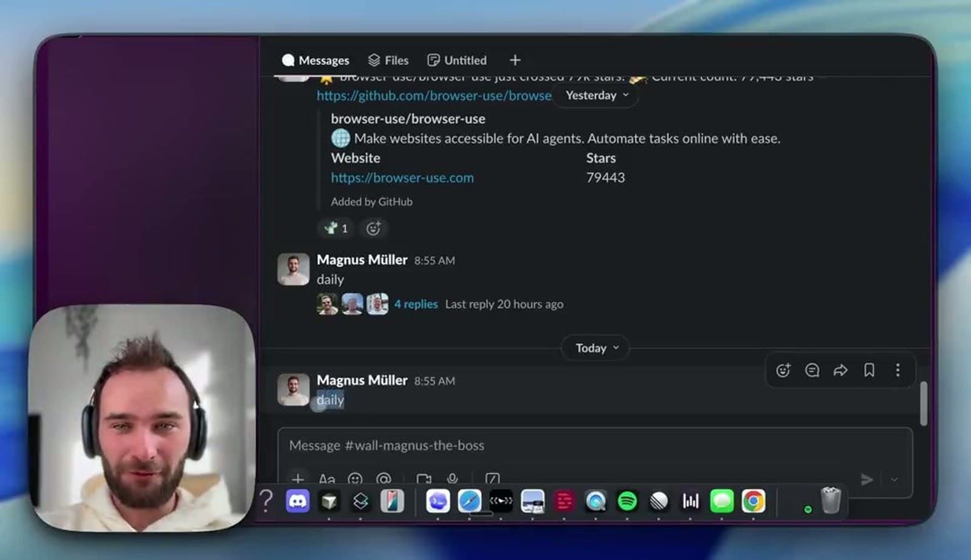Bookmark the message for later

pyautogui.click(x=869, y=370)
